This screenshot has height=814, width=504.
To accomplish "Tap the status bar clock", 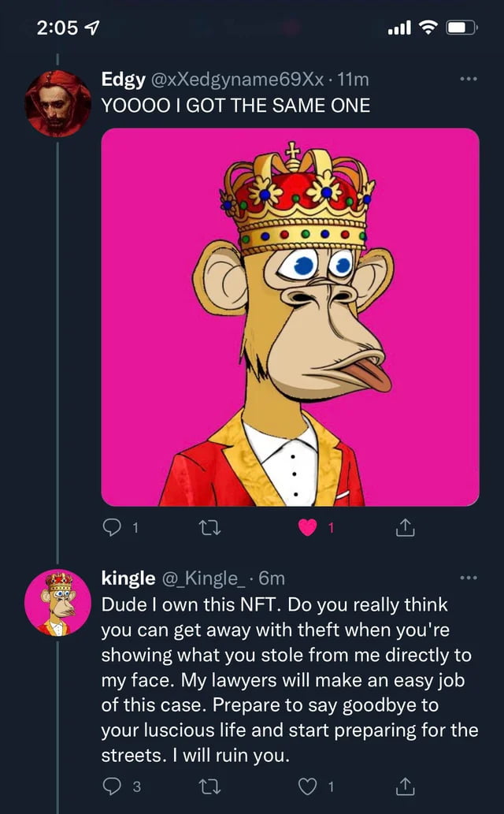I will coord(57,28).
